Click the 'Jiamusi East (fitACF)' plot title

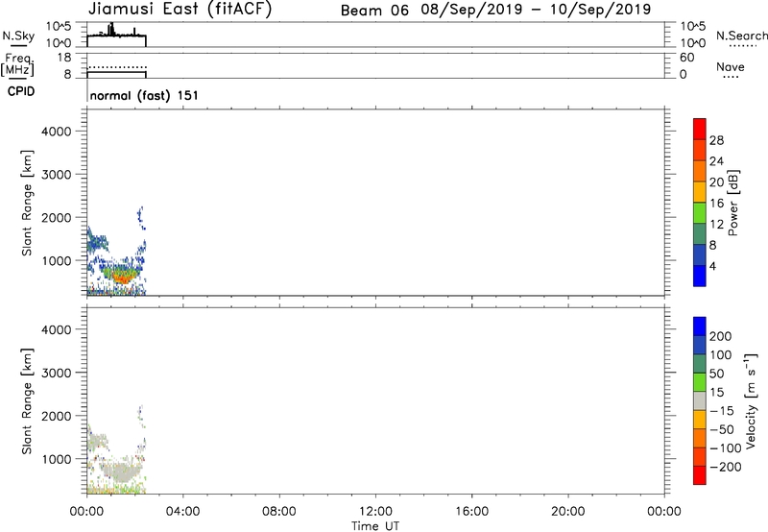180,10
